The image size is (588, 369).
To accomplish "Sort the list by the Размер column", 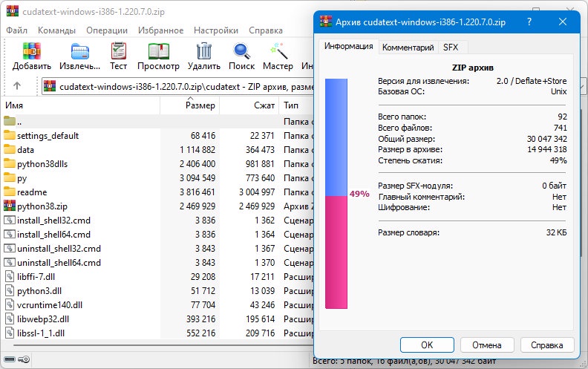I will [190, 105].
